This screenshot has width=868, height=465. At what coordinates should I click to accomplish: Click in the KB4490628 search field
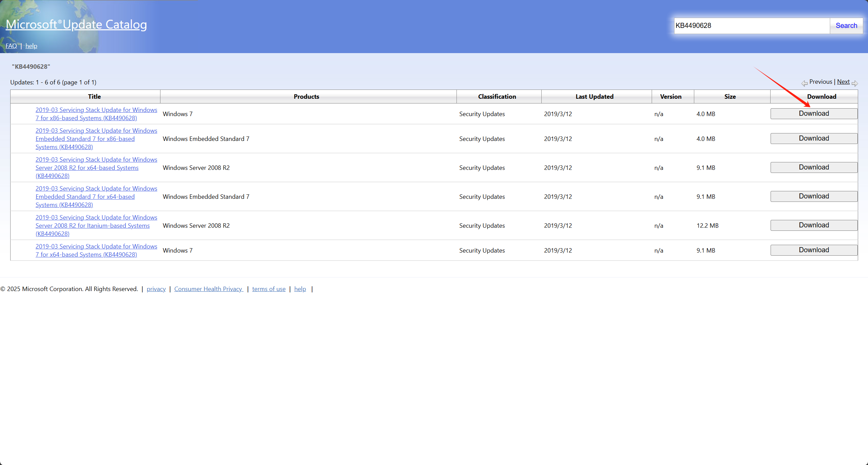pyautogui.click(x=751, y=26)
